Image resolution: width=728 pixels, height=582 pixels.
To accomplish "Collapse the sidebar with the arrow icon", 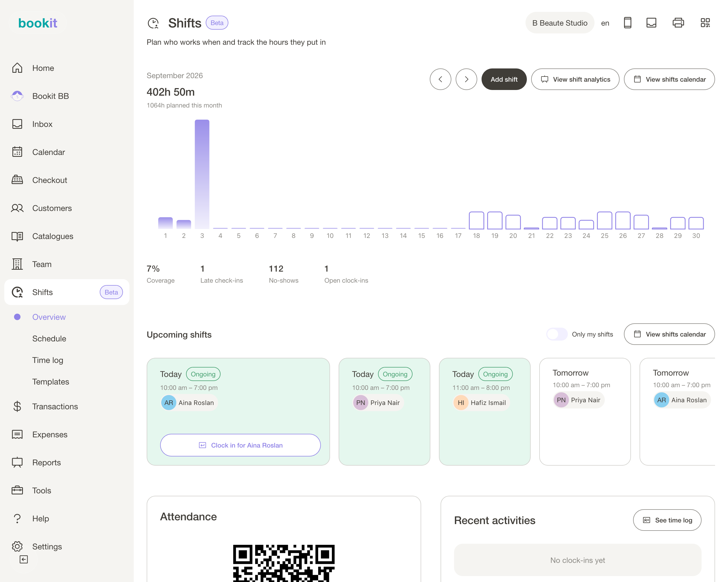I will pyautogui.click(x=24, y=559).
